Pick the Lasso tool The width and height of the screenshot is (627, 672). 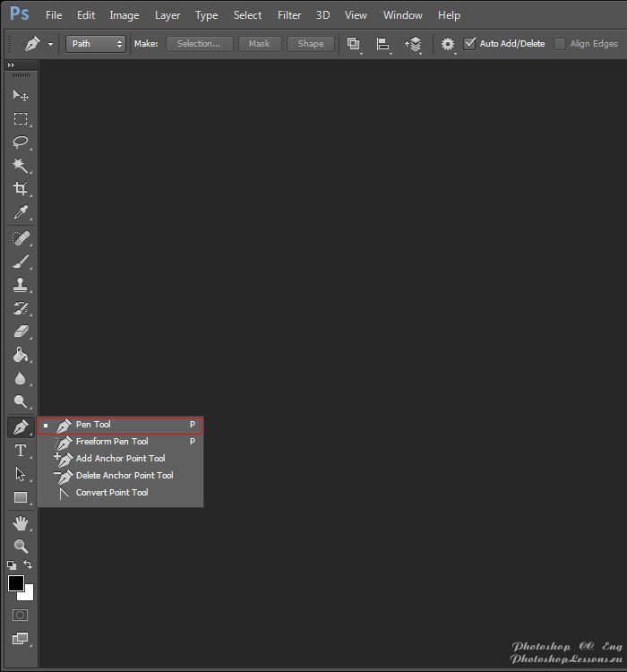tap(20, 142)
